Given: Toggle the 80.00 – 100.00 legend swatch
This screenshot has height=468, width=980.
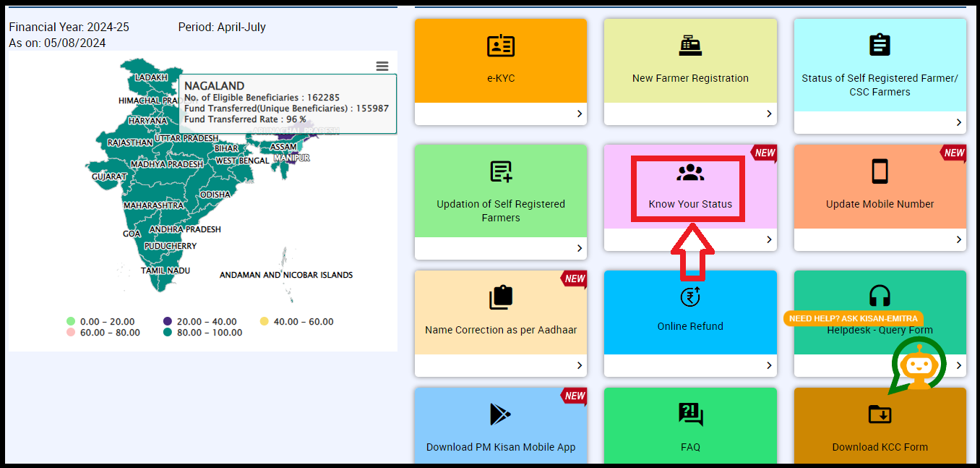Looking at the screenshot, I should pos(168,333).
